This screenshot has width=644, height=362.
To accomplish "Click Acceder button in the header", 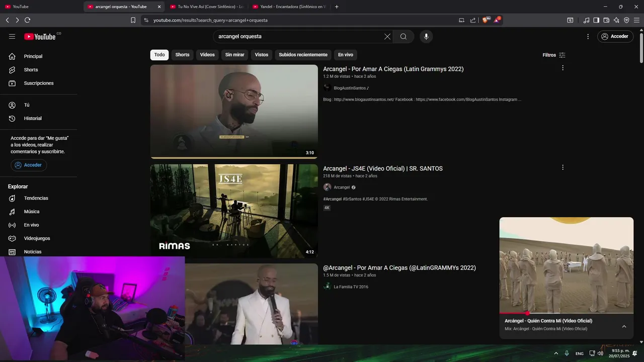I will point(615,36).
